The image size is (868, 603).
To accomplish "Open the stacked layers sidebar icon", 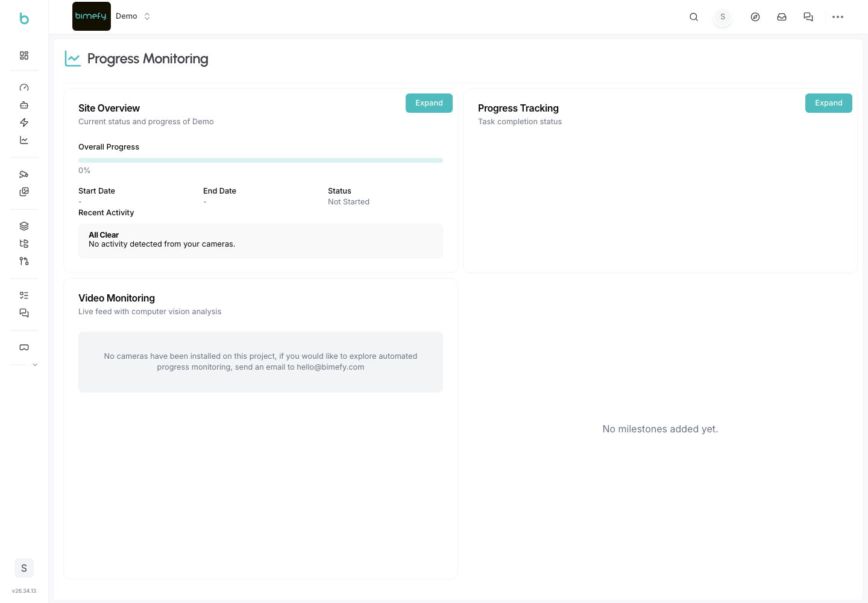I will 24,226.
